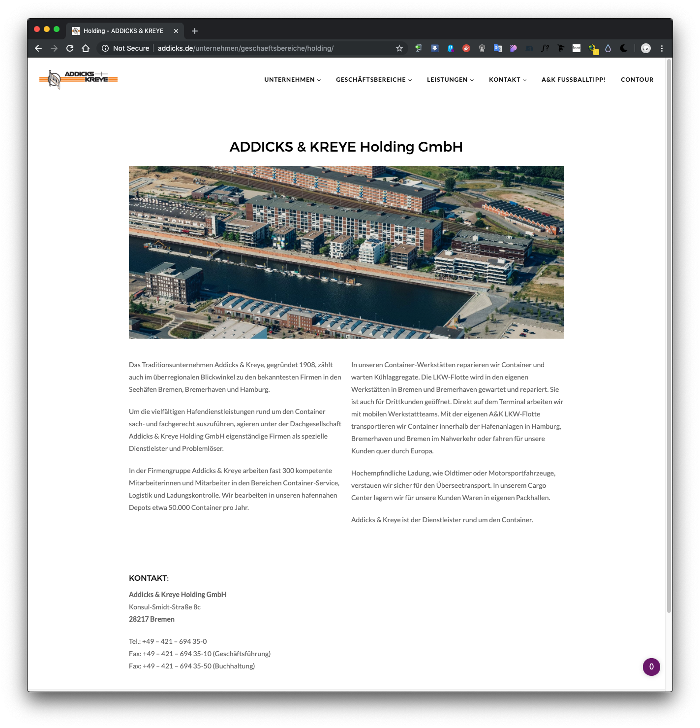Image resolution: width=700 pixels, height=728 pixels.
Task: Open the Chrome profile avatar
Action: 646,48
